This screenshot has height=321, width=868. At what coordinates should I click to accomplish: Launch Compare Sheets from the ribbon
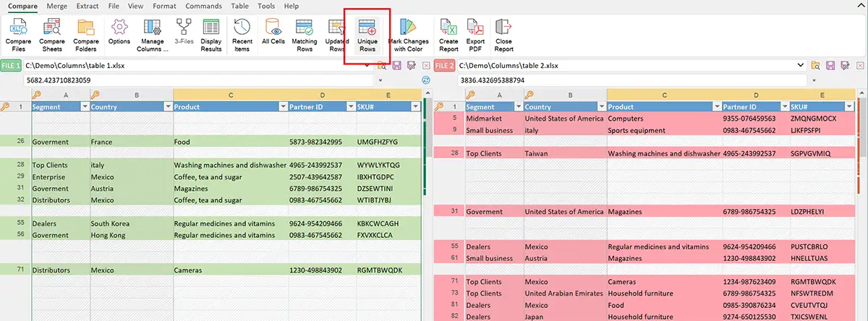[x=52, y=35]
